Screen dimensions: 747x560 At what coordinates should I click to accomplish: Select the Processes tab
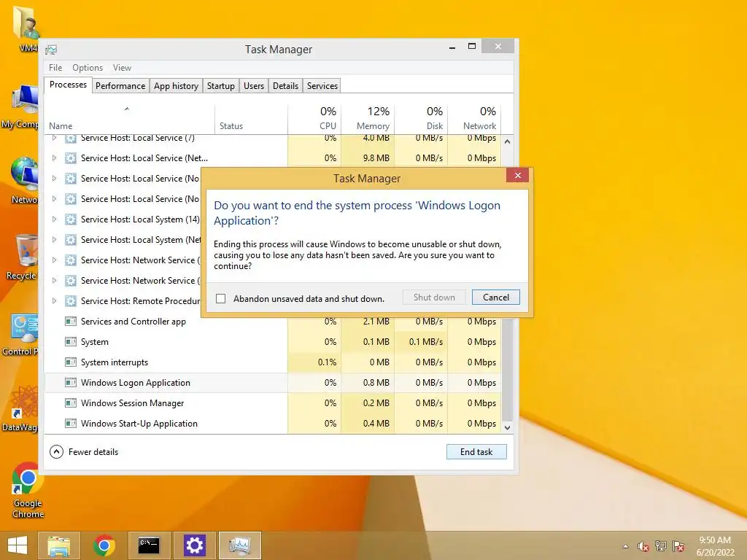[68, 85]
